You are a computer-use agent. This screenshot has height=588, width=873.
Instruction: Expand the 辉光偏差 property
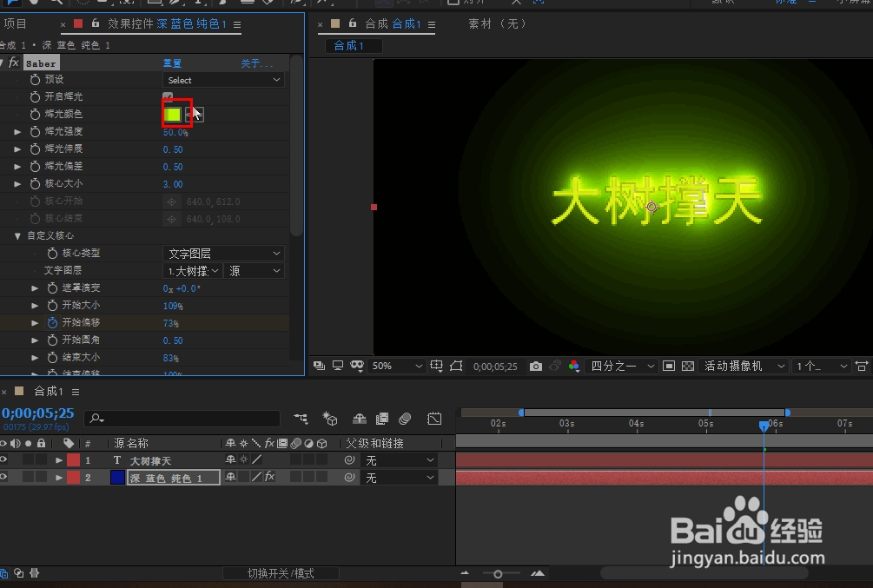(x=17, y=167)
